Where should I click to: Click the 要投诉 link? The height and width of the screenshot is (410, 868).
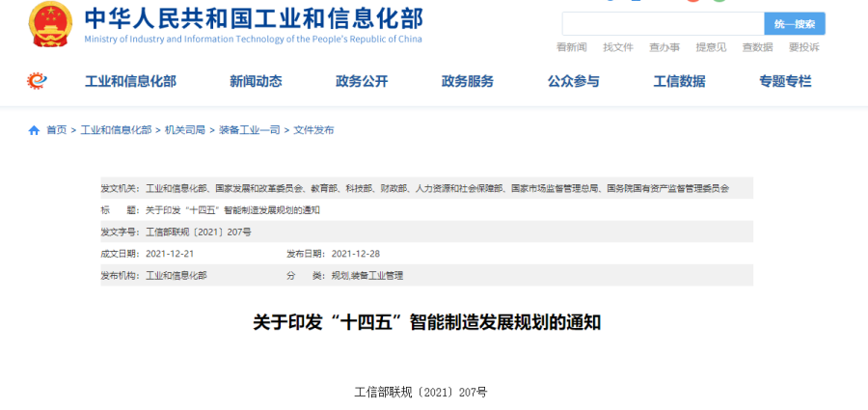point(803,47)
